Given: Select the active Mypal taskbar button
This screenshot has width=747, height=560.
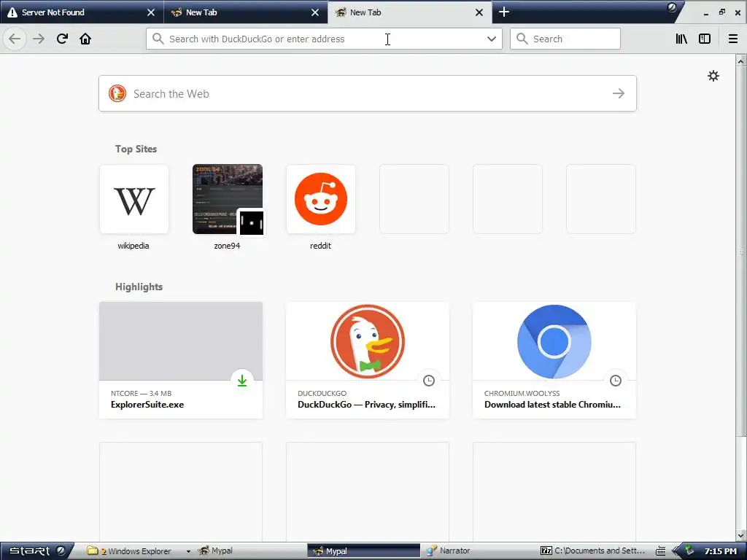Looking at the screenshot, I should pos(363,551).
